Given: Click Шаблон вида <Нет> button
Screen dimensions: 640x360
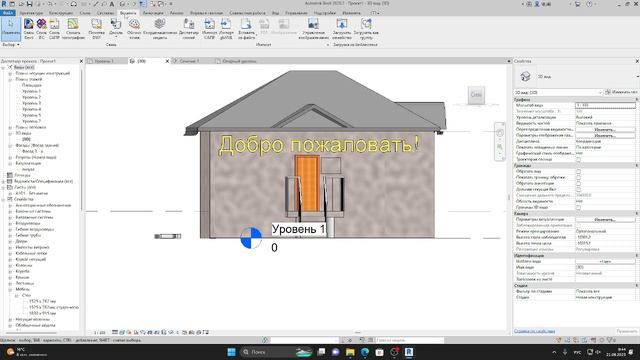Looking at the screenshot, I should pos(605,261).
